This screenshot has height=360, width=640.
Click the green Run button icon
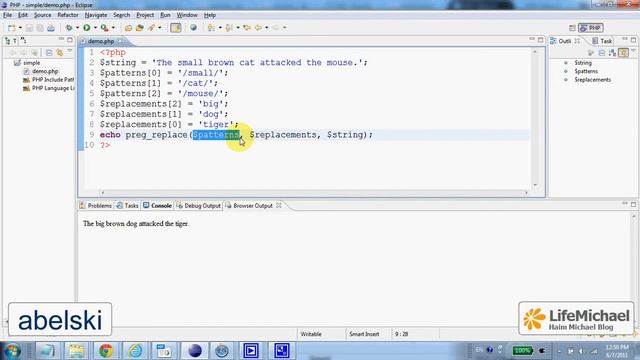point(87,28)
